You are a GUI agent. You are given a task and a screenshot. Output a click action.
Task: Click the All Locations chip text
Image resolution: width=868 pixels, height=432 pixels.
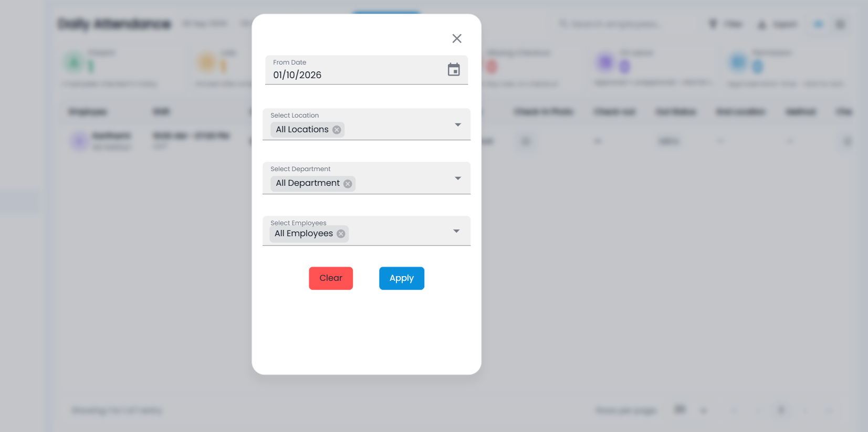302,130
